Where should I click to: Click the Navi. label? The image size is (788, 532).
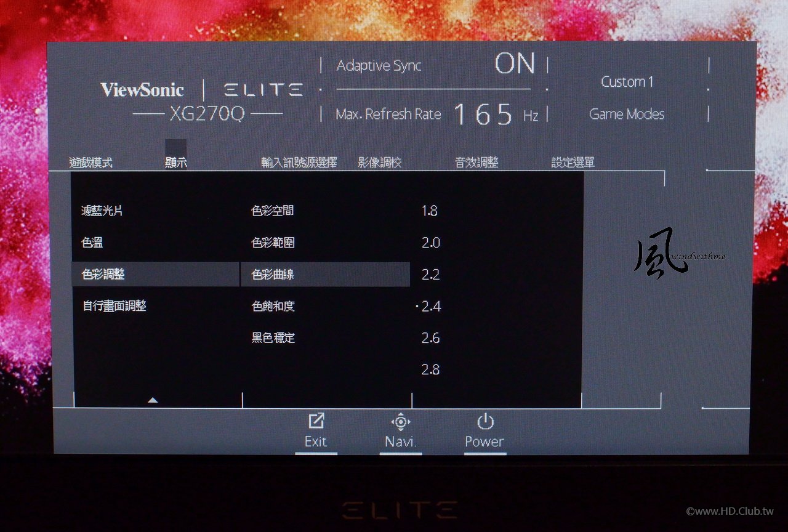click(401, 441)
